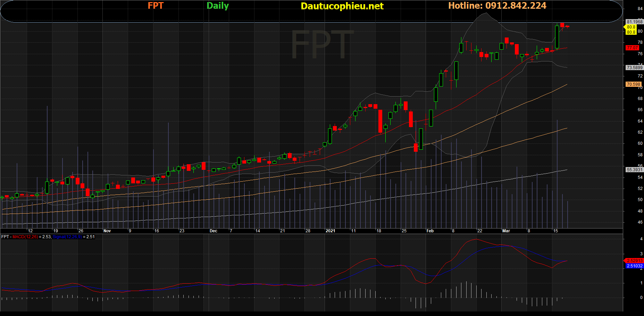644x316 pixels.
Task: Click date axis label 25
Action: coord(404,231)
